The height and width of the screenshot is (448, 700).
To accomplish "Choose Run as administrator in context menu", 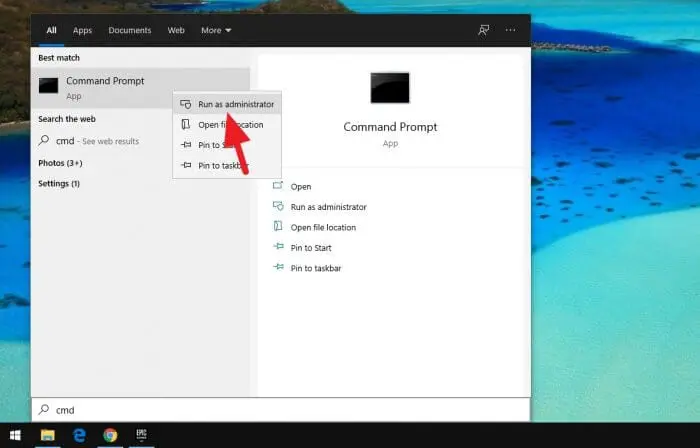I will [x=227, y=104].
